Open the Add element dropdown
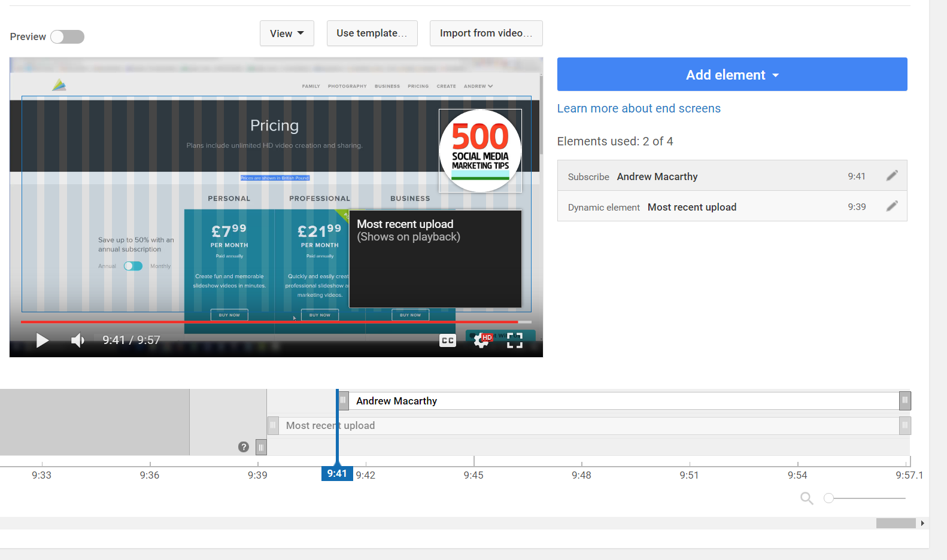The width and height of the screenshot is (947, 560). point(732,75)
